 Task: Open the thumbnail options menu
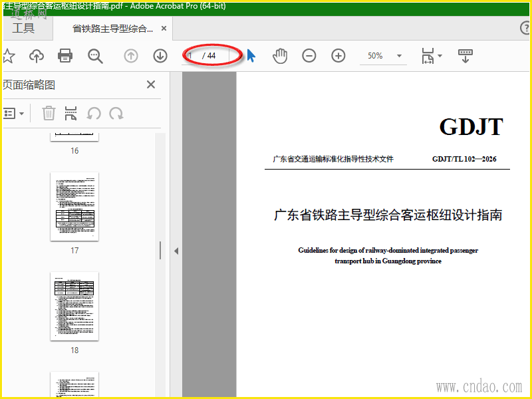[x=13, y=113]
